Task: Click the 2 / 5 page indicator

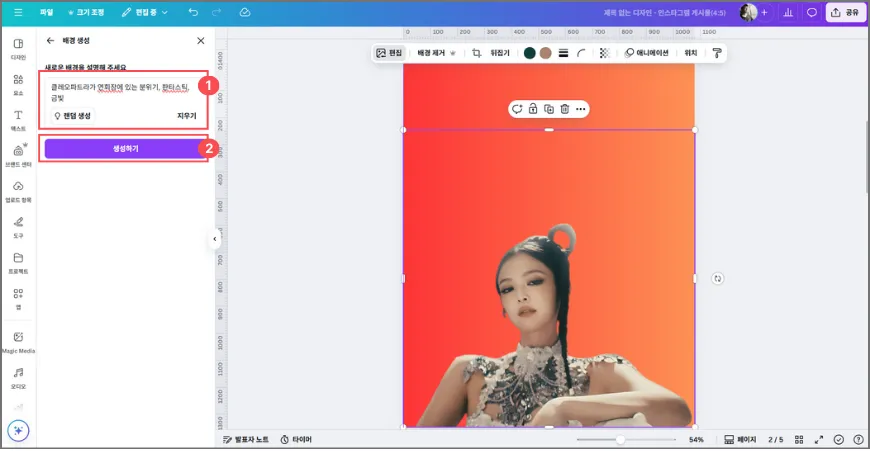Action: click(776, 439)
